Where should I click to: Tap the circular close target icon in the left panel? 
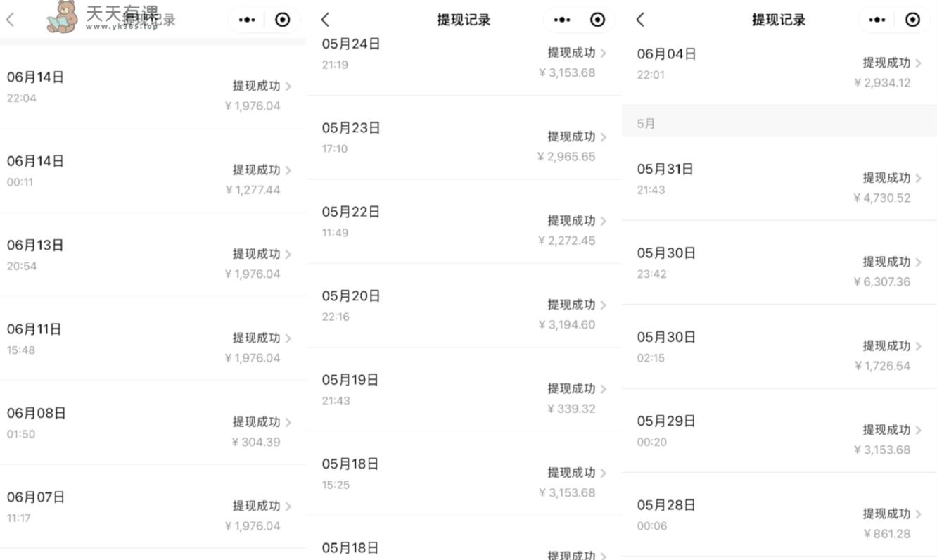282,20
